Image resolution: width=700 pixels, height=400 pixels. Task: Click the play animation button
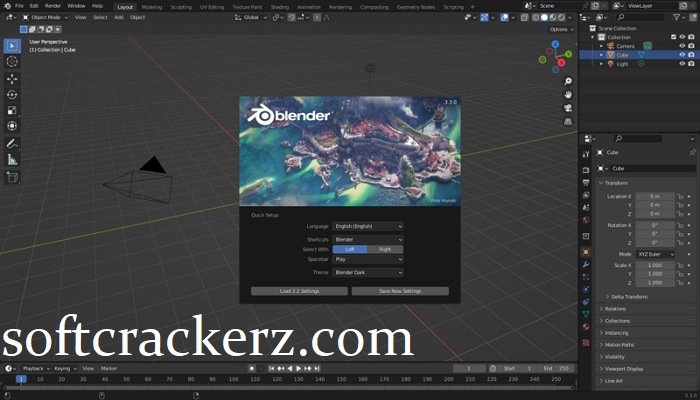299,369
